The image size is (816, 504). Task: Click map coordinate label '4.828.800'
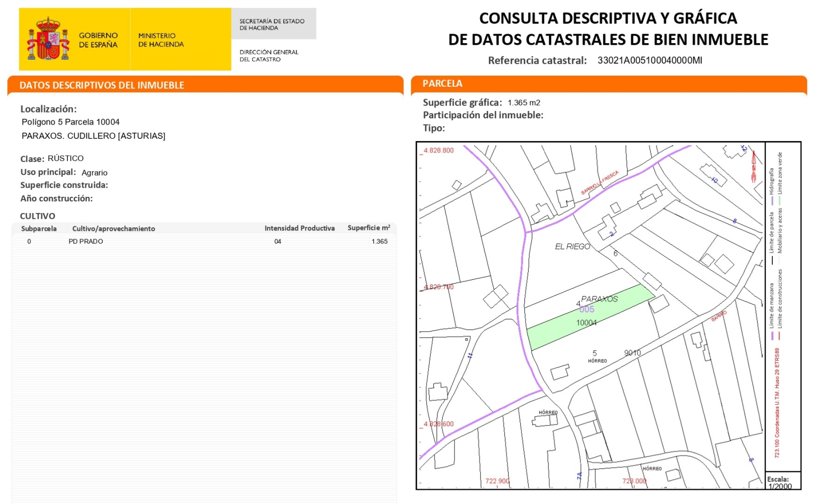point(439,150)
